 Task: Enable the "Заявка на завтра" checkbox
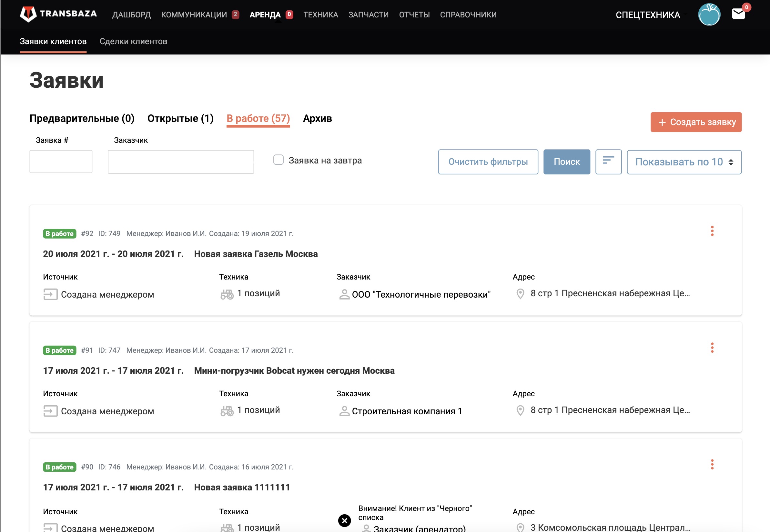pos(278,160)
